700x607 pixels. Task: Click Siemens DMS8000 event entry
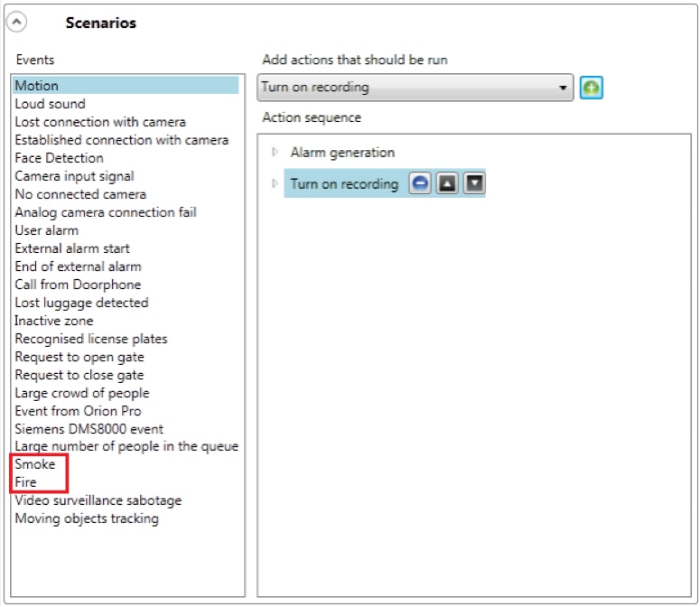coord(89,429)
